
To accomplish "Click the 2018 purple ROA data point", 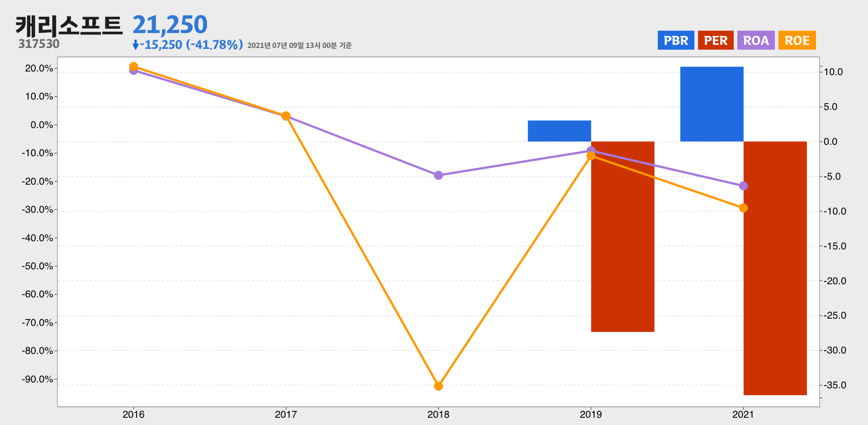I will click(x=439, y=175).
